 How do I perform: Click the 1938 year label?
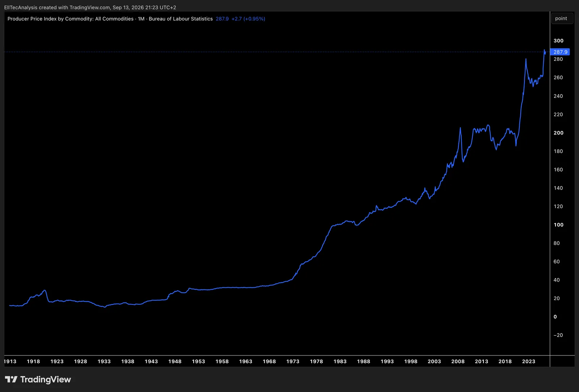(x=128, y=361)
